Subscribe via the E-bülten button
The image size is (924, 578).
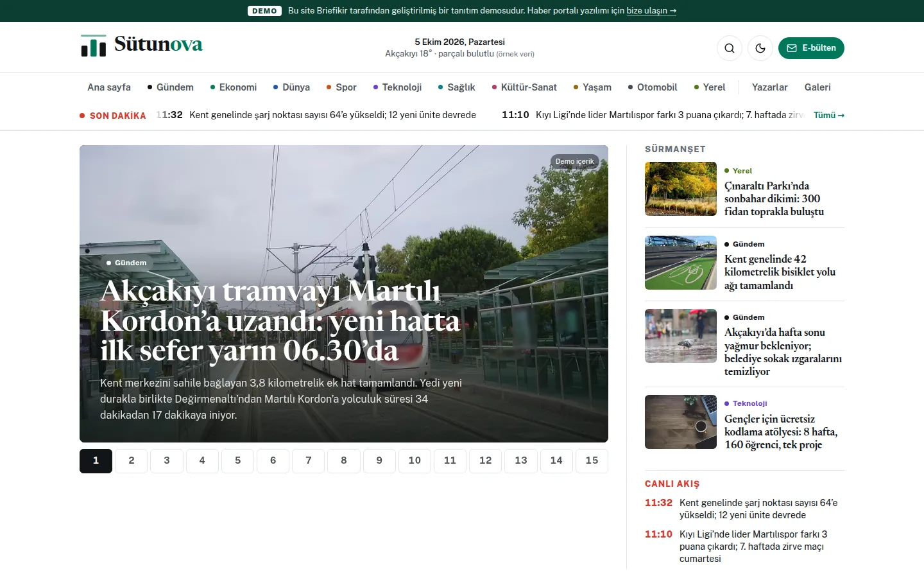click(811, 48)
